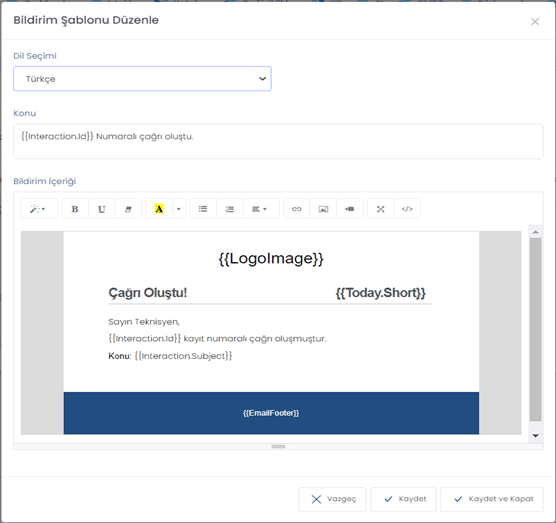556x523 pixels.
Task: Click the editor scrollbar down arrow
Action: click(x=535, y=436)
